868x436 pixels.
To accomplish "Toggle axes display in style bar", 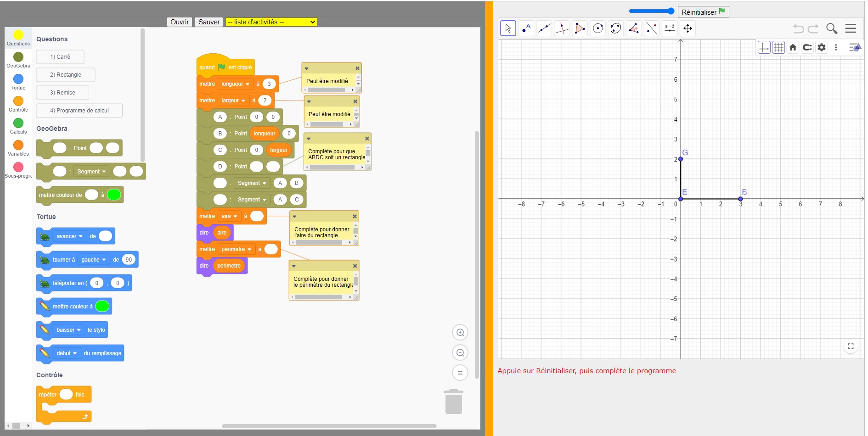I will click(764, 47).
